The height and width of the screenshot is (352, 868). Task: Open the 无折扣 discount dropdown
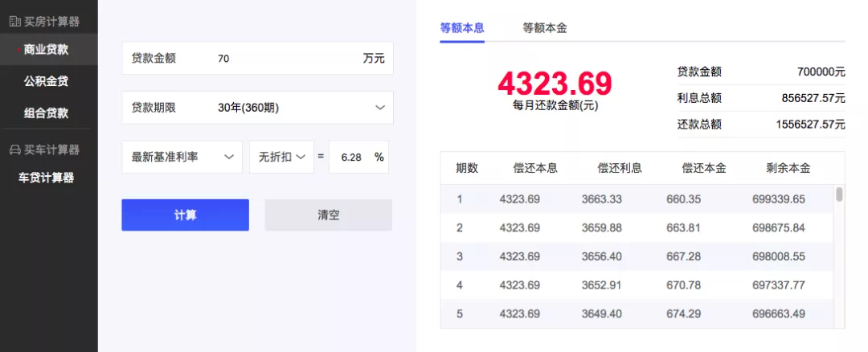click(282, 157)
